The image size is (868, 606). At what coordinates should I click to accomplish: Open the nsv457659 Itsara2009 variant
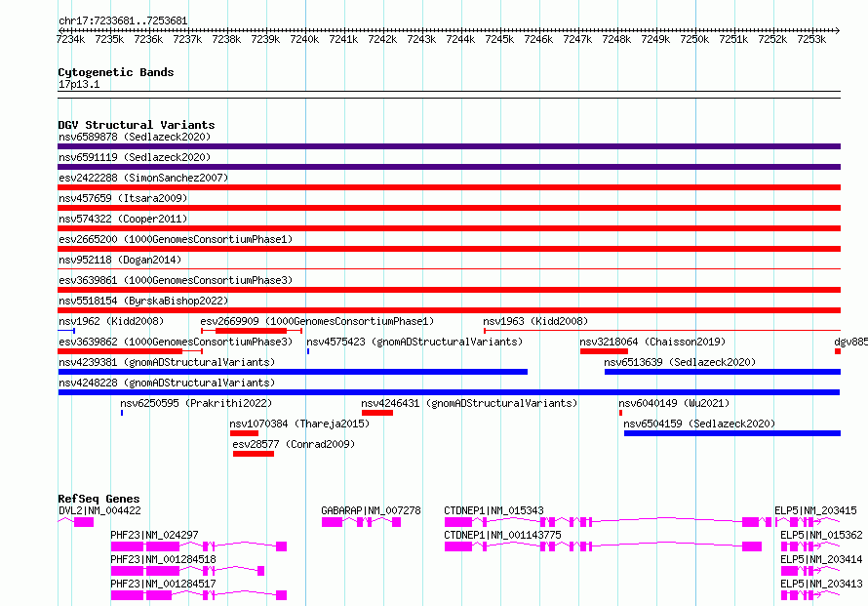click(449, 208)
